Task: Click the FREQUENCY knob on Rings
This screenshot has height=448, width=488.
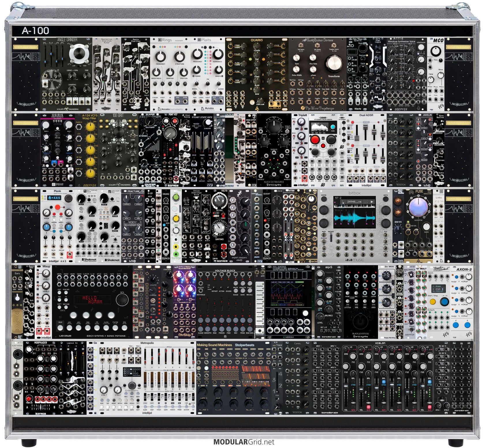Action: tap(161, 56)
